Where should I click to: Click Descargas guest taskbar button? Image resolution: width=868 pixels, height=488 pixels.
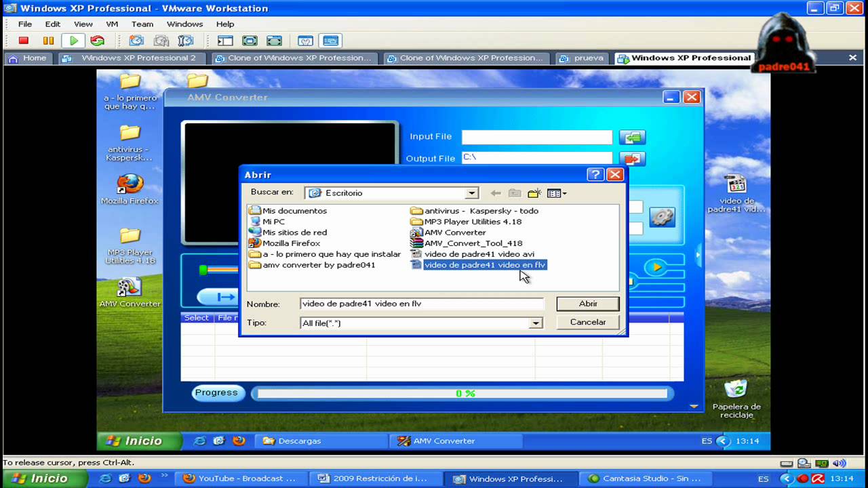pos(322,441)
